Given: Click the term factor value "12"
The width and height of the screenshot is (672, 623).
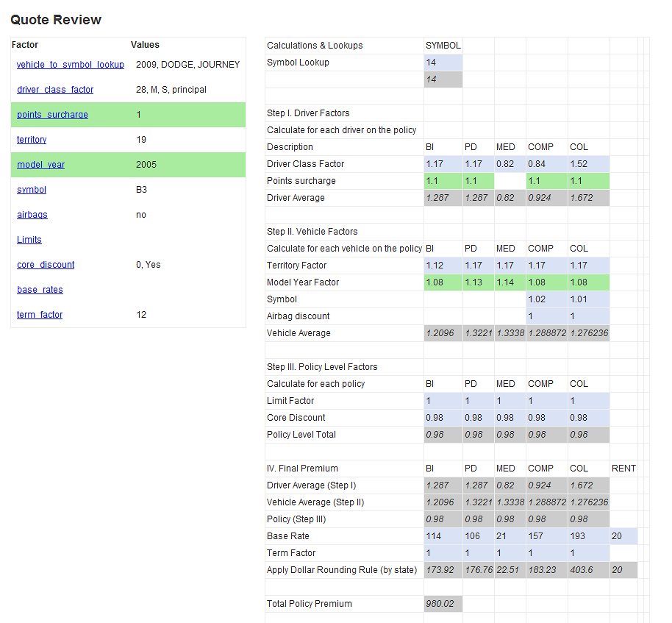Looking at the screenshot, I should click(141, 315).
